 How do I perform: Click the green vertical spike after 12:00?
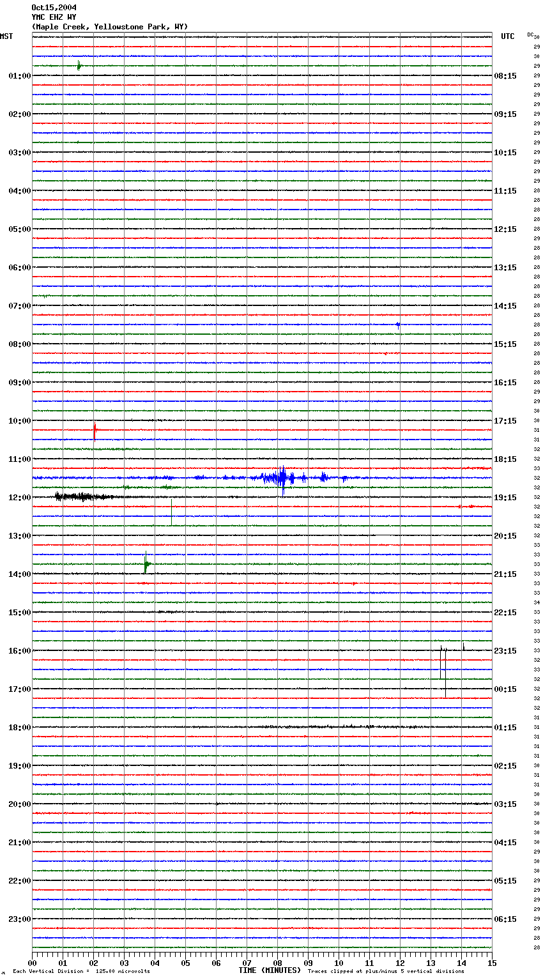click(171, 512)
